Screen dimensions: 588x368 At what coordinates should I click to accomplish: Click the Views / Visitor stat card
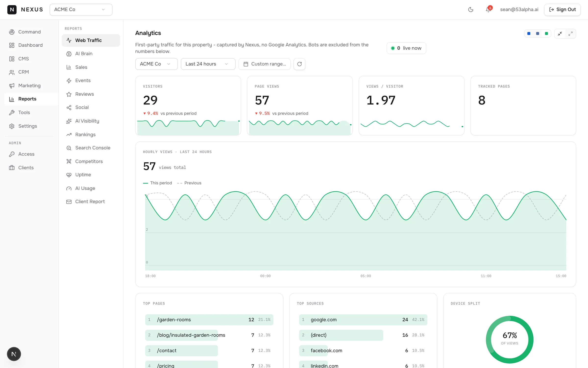412,105
